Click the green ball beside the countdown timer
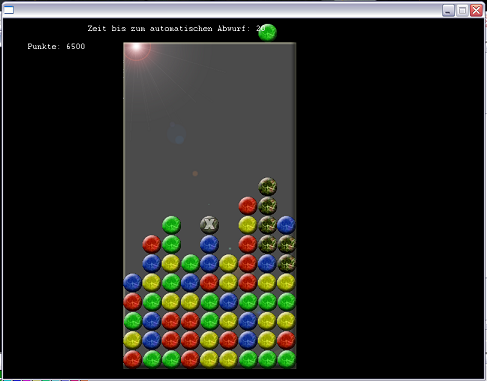Viewport: 487px width, 382px height. pyautogui.click(x=267, y=32)
